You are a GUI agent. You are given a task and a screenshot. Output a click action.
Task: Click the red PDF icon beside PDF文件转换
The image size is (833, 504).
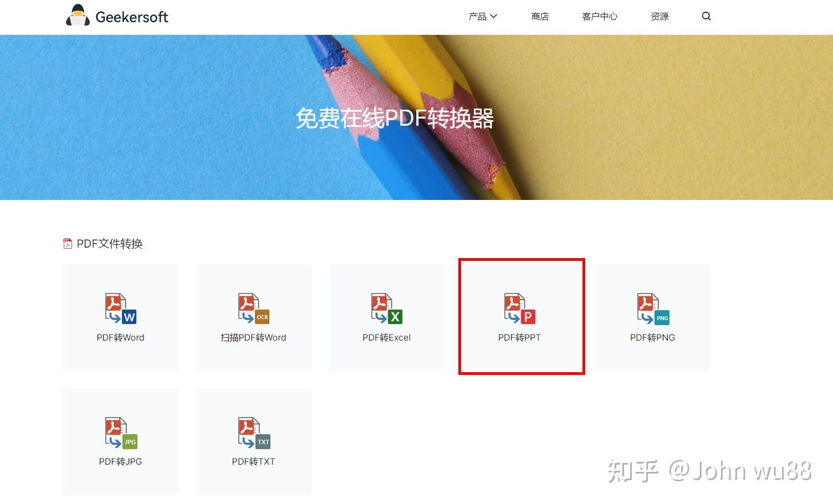point(67,243)
